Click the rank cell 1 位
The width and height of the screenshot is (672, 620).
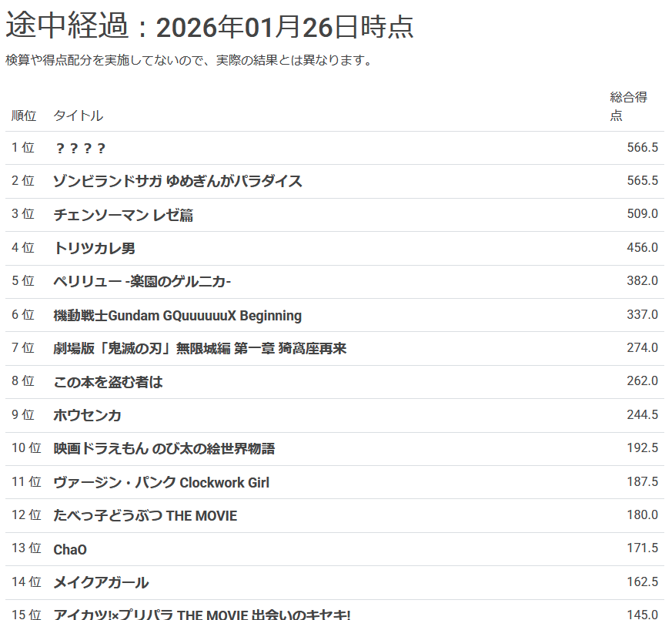click(x=23, y=147)
